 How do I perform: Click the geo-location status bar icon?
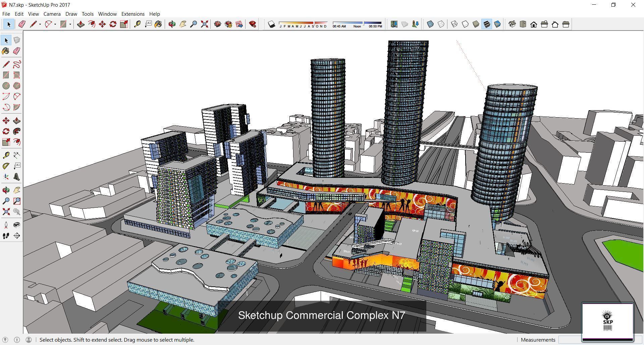click(x=5, y=340)
